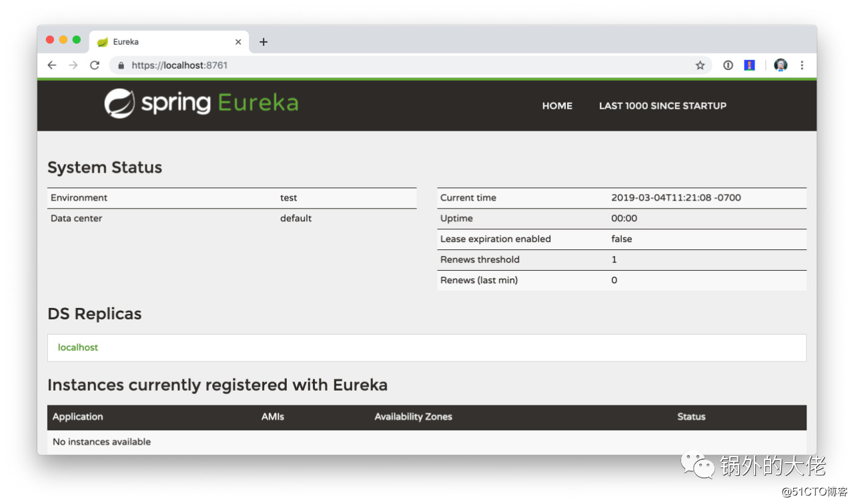Image resolution: width=854 pixels, height=504 pixels.
Task: Click the yellow minimize window button
Action: (x=63, y=40)
